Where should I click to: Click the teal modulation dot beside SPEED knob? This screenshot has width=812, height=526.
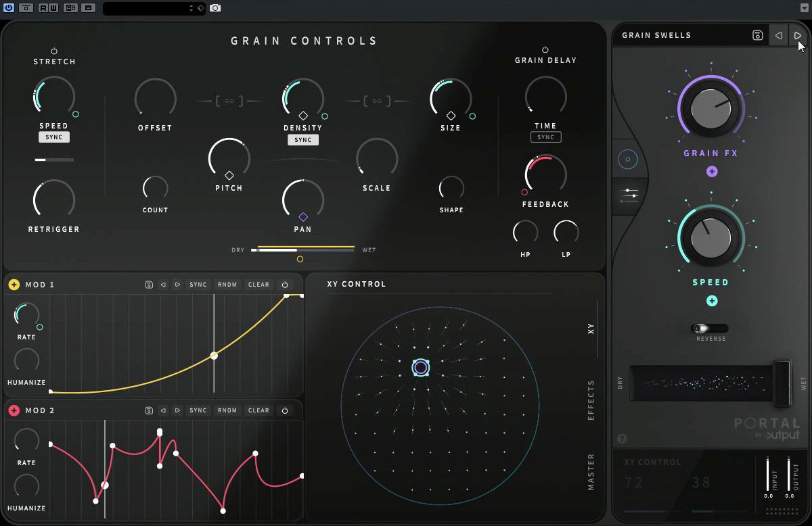click(76, 114)
